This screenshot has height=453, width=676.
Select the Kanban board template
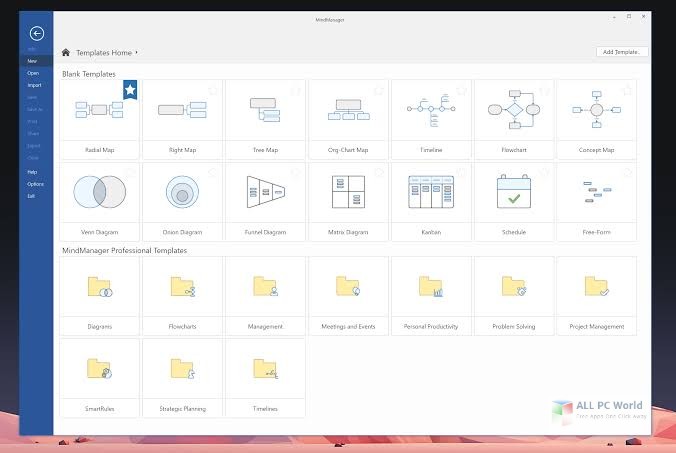coord(431,201)
